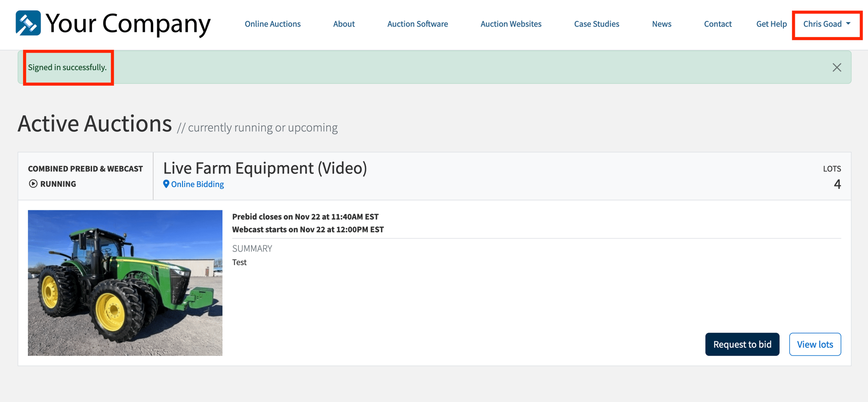The height and width of the screenshot is (402, 868).
Task: Dismiss the signed in alert with the X
Action: coord(836,67)
